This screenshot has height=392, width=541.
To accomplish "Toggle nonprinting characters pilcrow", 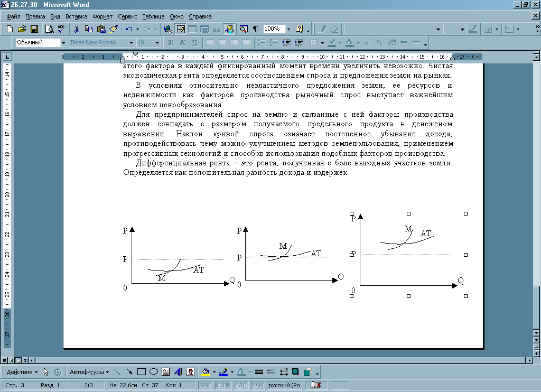I will [x=256, y=30].
